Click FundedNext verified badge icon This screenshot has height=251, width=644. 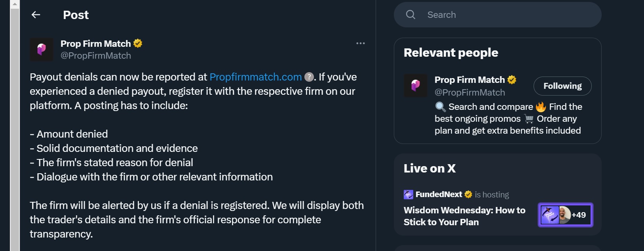[468, 194]
